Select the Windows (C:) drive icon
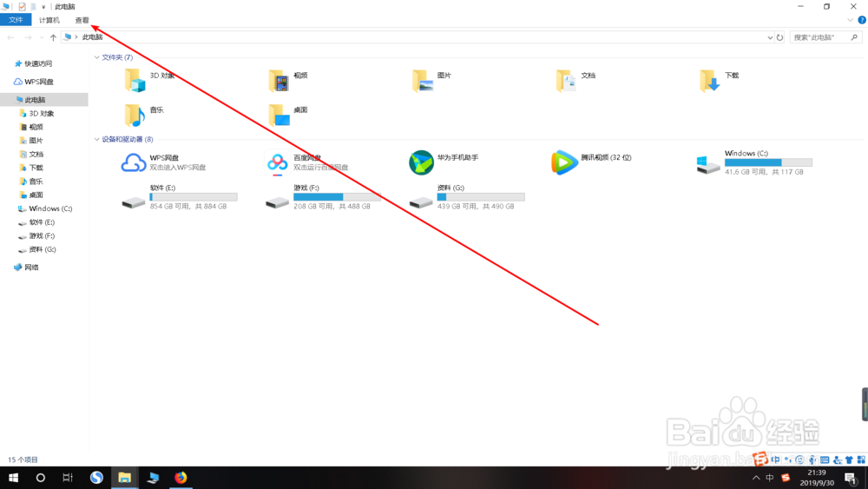Screen dimensions: 868x489 pos(708,164)
